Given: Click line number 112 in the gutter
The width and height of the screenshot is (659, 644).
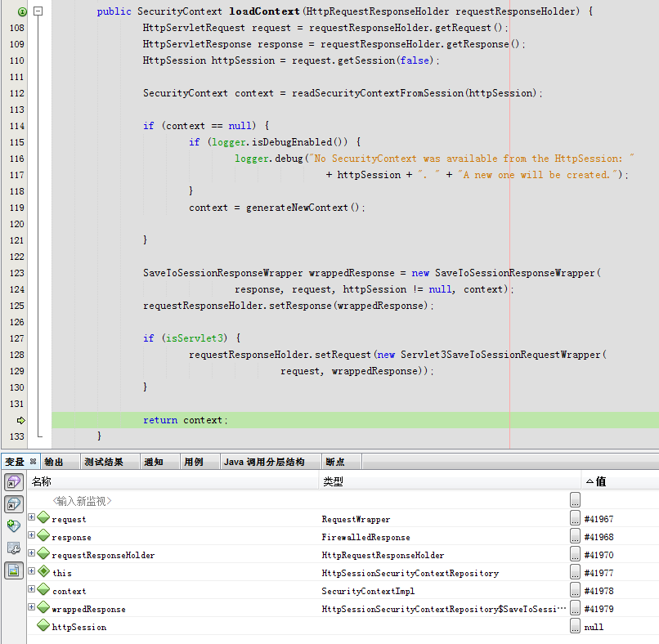Looking at the screenshot, I should 17,93.
